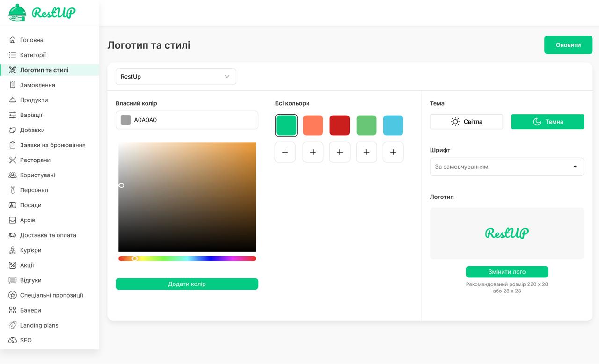Click the utensils icon next to Ресторани
The image size is (599, 364).
13,160
